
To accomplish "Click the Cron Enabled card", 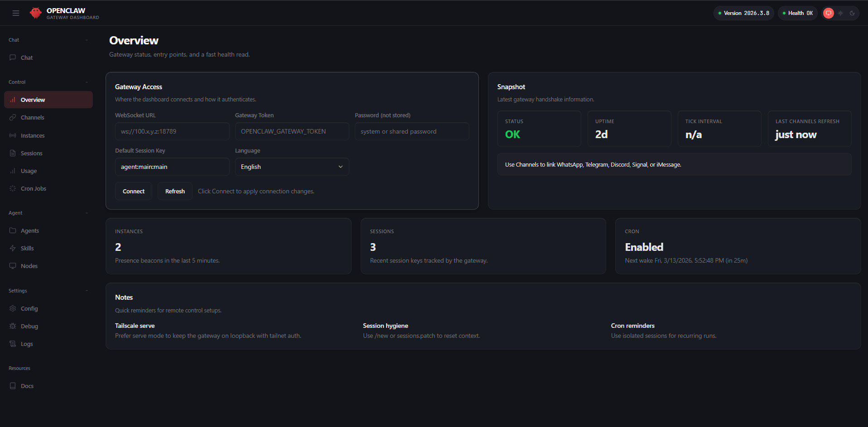I will coord(738,246).
